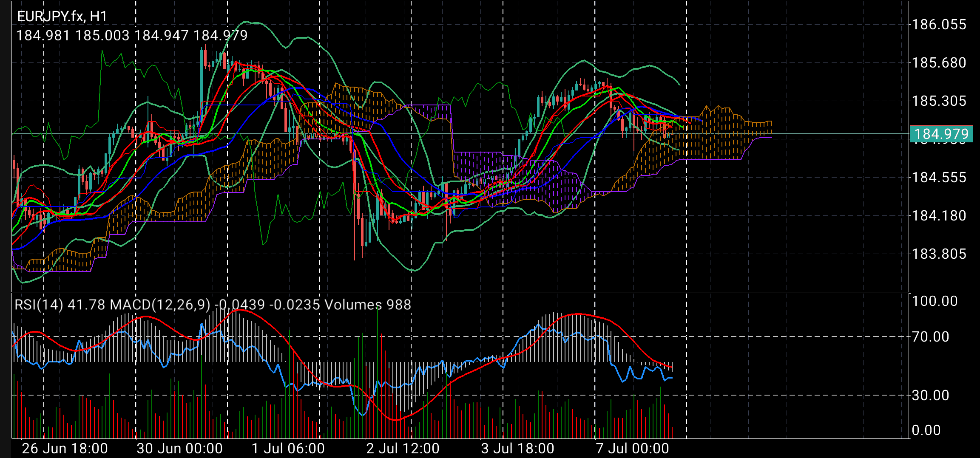This screenshot has height=458, width=980.
Task: Click the 185.305 price axis label
Action: tap(939, 101)
